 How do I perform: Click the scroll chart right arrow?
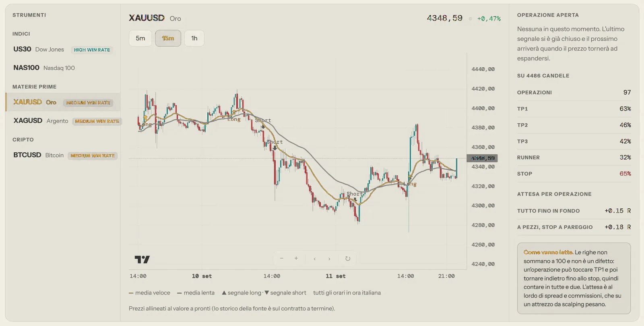pos(329,259)
